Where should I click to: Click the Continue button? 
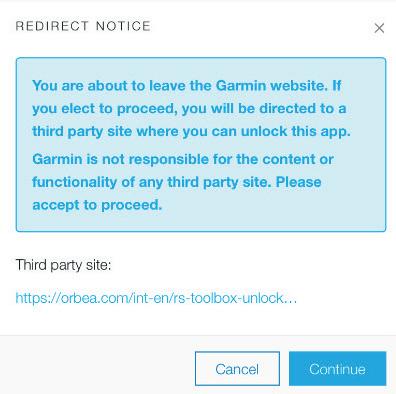(x=337, y=369)
